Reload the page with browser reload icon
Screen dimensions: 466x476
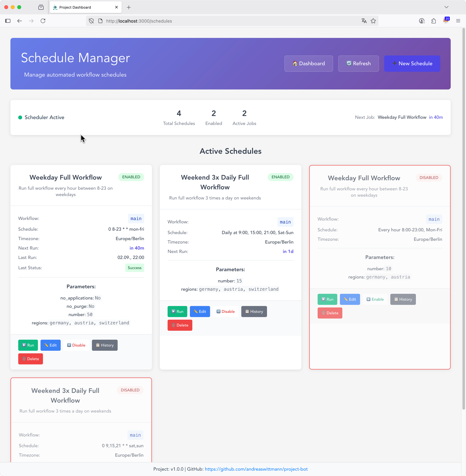43,21
